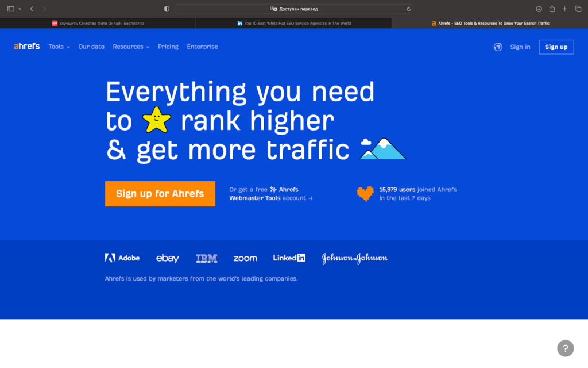Open sidebar options dropdown arrow
Image resolution: width=588 pixels, height=368 pixels.
20,9
